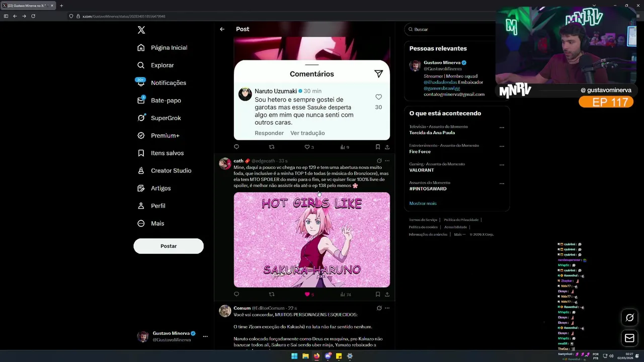Open more options for VALORANT trend
644x362 pixels.
(502, 165)
